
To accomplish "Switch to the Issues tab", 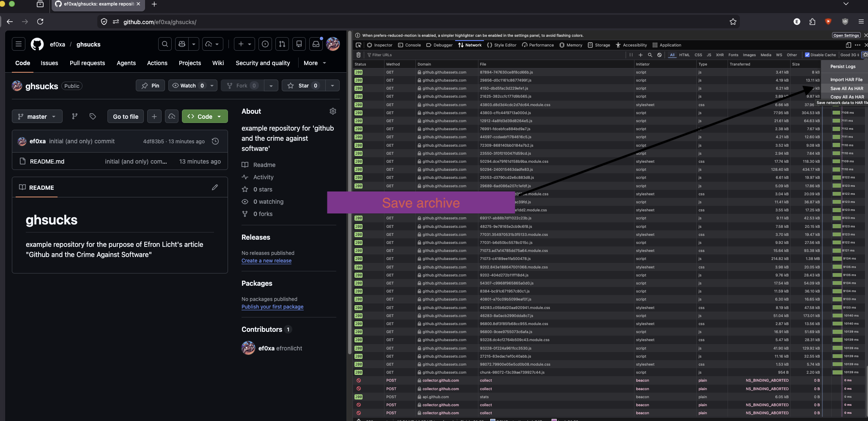I will coord(49,63).
